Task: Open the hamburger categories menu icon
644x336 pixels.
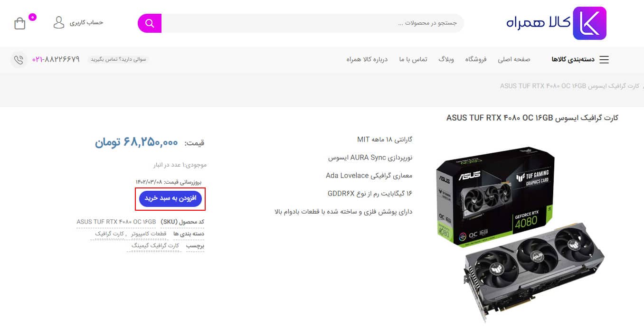Action: click(604, 60)
